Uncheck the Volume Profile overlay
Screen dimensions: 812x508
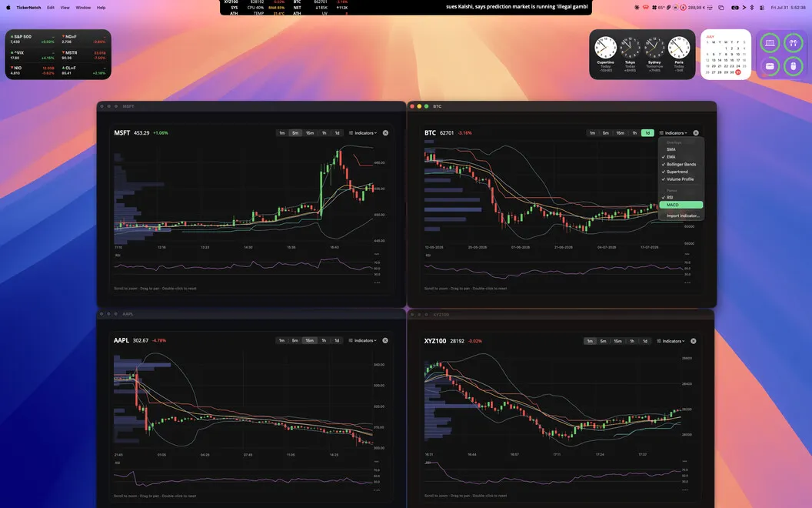click(x=681, y=179)
